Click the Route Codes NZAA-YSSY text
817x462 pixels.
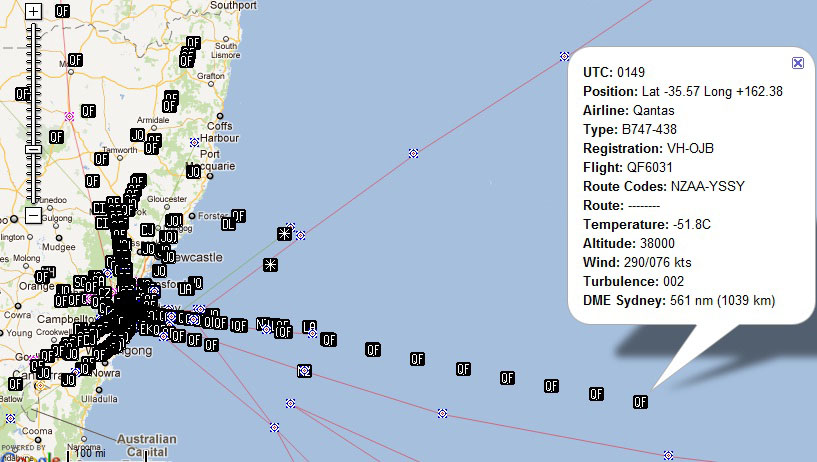coord(664,186)
